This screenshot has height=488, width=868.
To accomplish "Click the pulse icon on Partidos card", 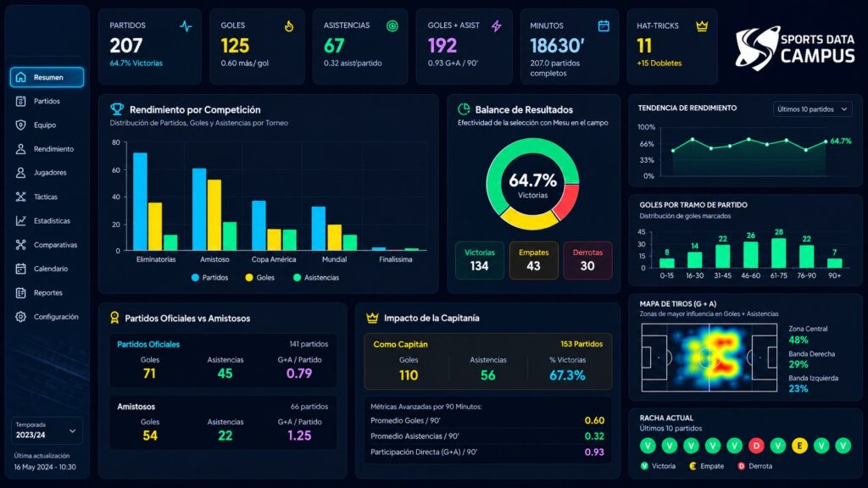I will pos(186,26).
